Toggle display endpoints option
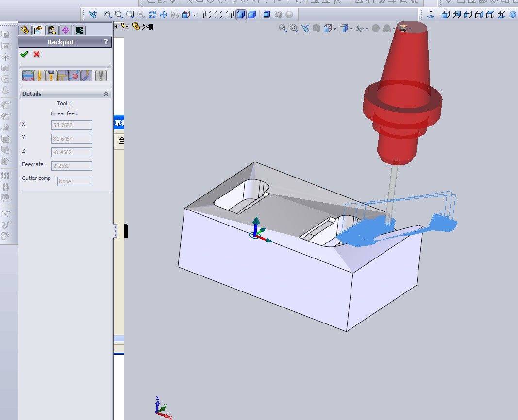Viewport: 518px width, 420px height. click(x=75, y=76)
